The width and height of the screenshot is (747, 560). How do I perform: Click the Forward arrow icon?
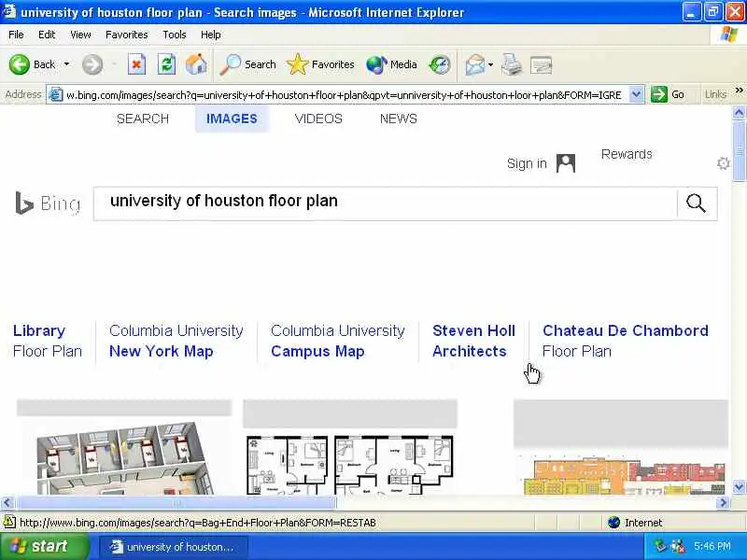coord(92,64)
